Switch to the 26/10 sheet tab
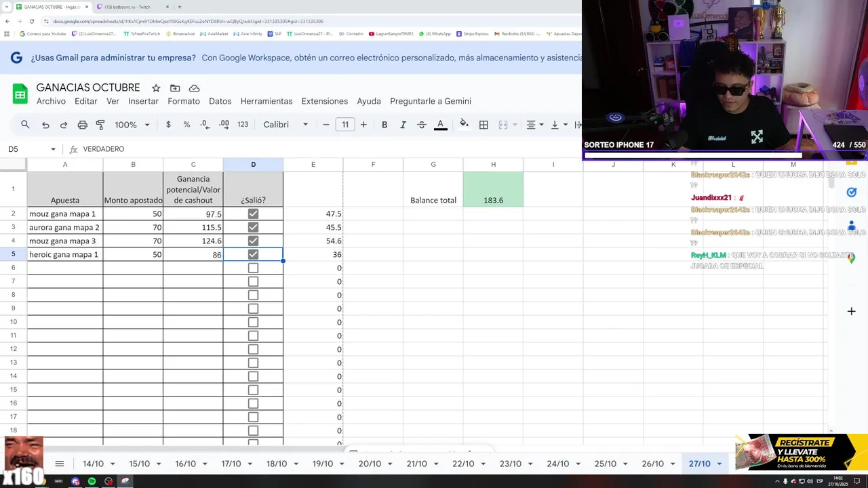The width and height of the screenshot is (868, 488). pos(652,464)
